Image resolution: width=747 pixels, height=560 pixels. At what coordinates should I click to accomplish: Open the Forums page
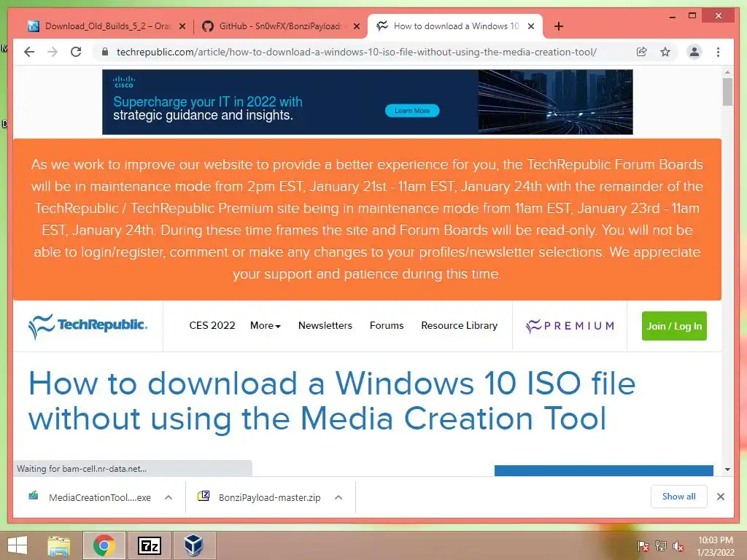click(387, 326)
